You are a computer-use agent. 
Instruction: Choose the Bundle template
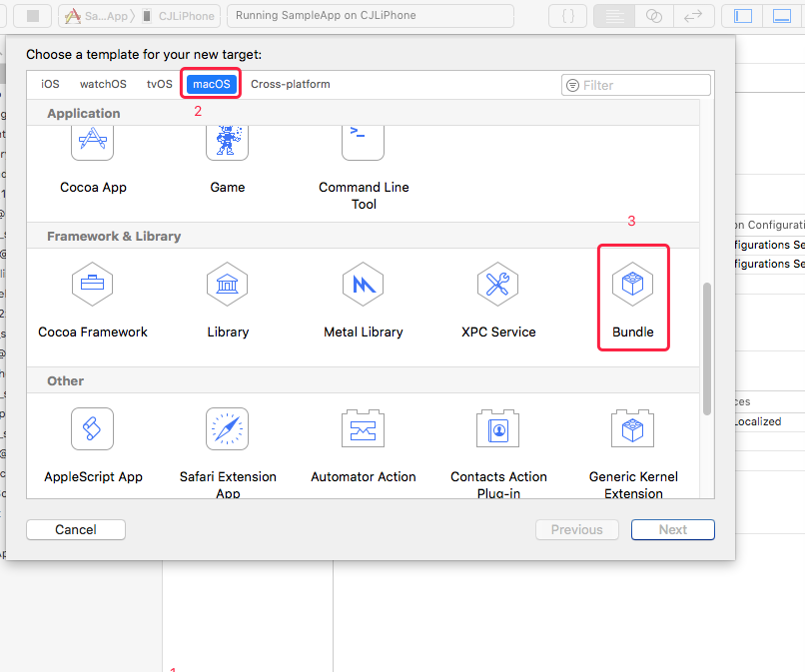pyautogui.click(x=633, y=301)
